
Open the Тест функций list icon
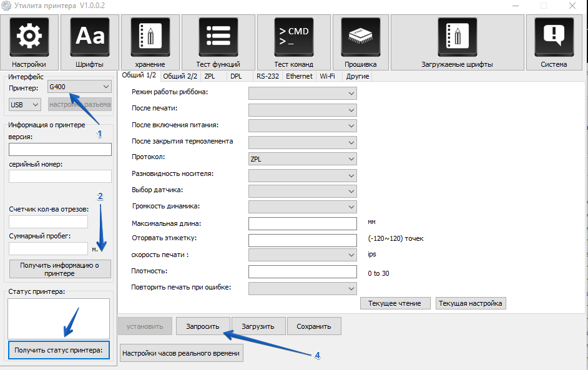click(x=218, y=37)
